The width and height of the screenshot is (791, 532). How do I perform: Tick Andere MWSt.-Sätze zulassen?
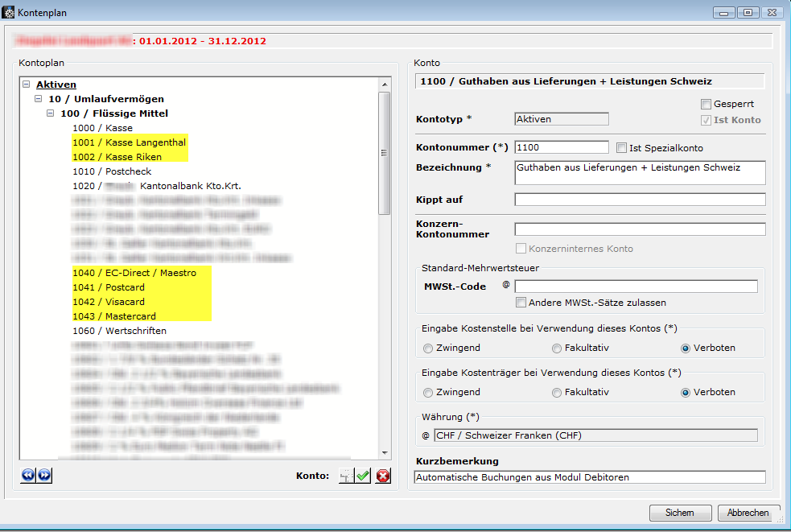521,303
